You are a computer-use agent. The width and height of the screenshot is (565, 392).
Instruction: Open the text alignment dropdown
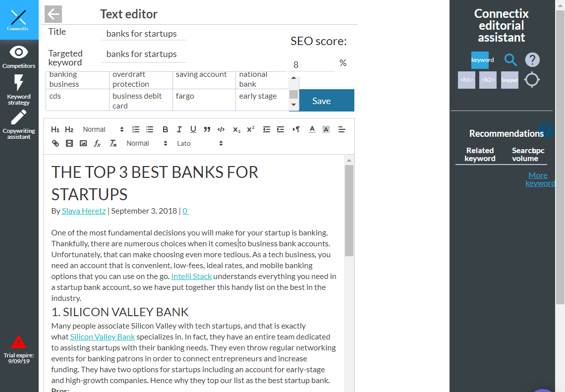tap(342, 130)
